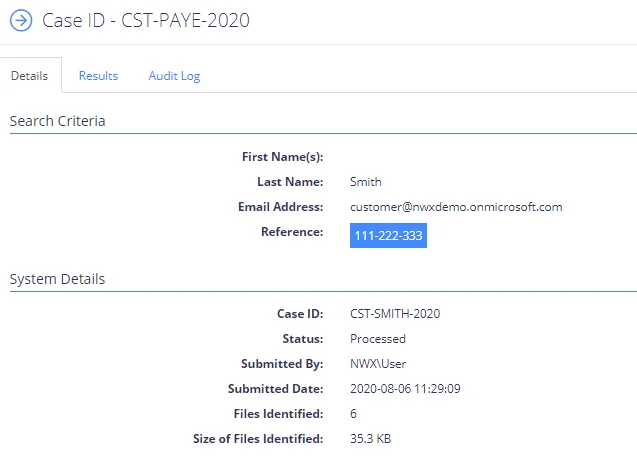This screenshot has width=637, height=463.
Task: Click the Last Name value Smith
Action: click(366, 182)
